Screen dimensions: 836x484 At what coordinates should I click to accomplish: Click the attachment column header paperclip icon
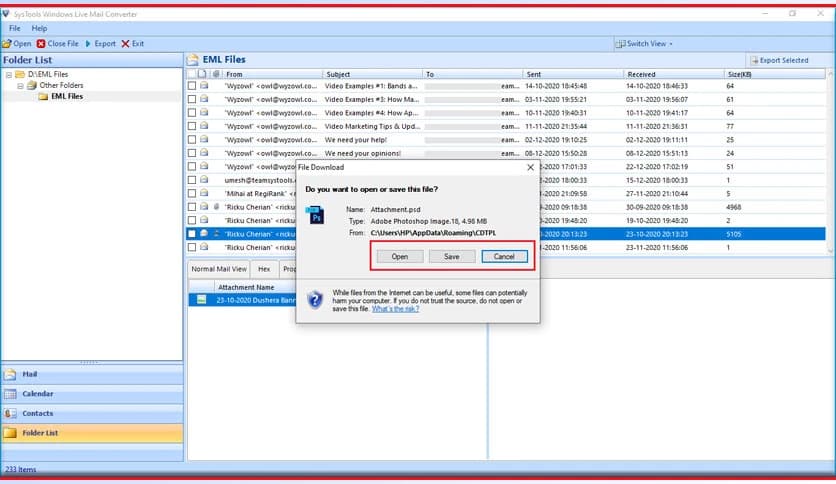216,74
